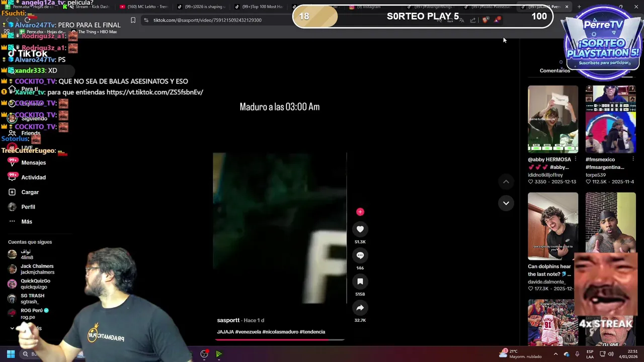The image size is (644, 362).
Task: Click the sasportt username below the video
Action: [228, 320]
